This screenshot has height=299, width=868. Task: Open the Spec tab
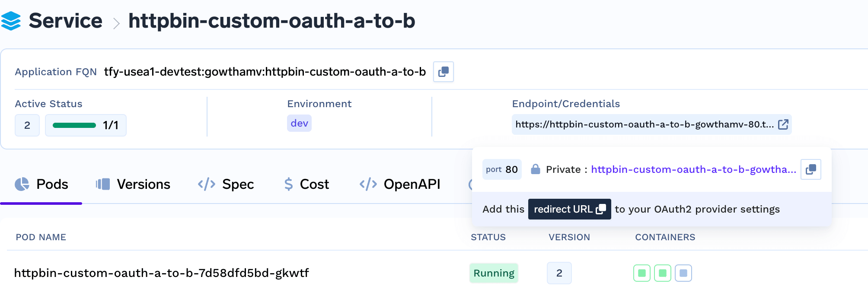(226, 184)
